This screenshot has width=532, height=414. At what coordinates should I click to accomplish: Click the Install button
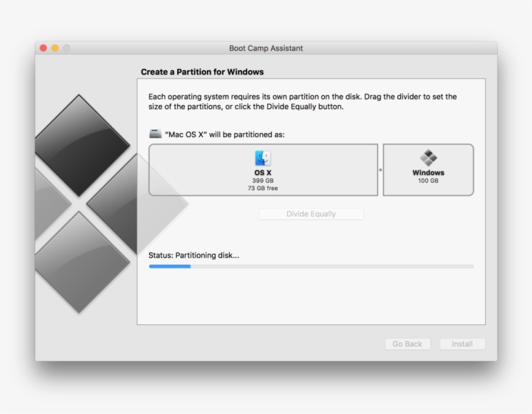(x=463, y=344)
